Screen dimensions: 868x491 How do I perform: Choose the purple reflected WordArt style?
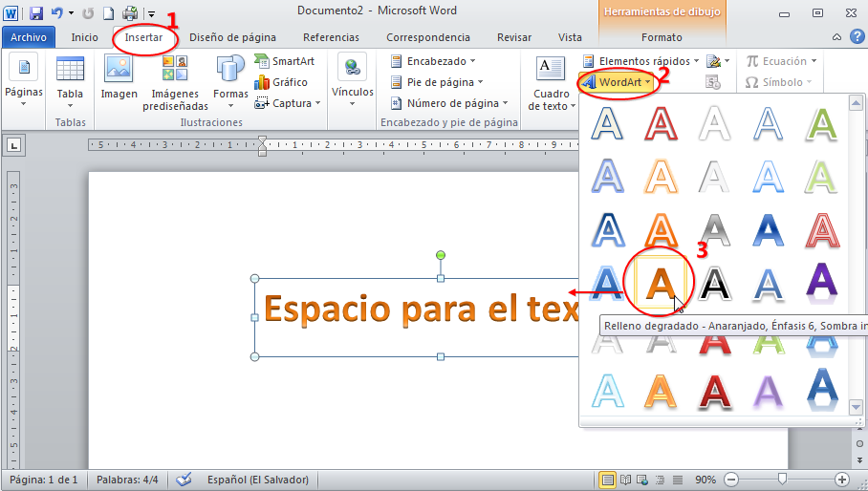click(x=821, y=284)
